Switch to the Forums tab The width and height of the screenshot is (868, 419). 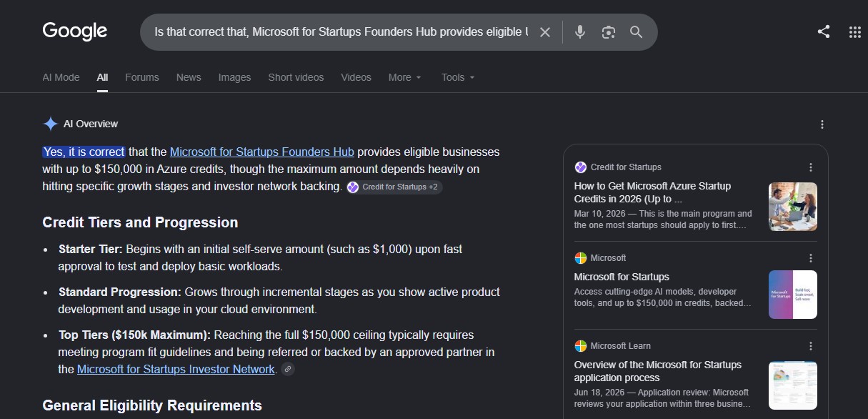point(142,77)
